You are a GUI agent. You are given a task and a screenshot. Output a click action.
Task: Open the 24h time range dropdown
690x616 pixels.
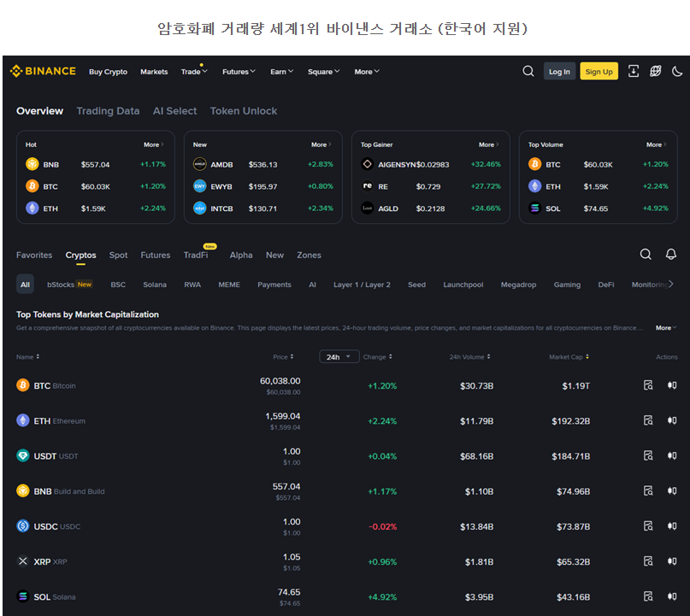click(339, 356)
